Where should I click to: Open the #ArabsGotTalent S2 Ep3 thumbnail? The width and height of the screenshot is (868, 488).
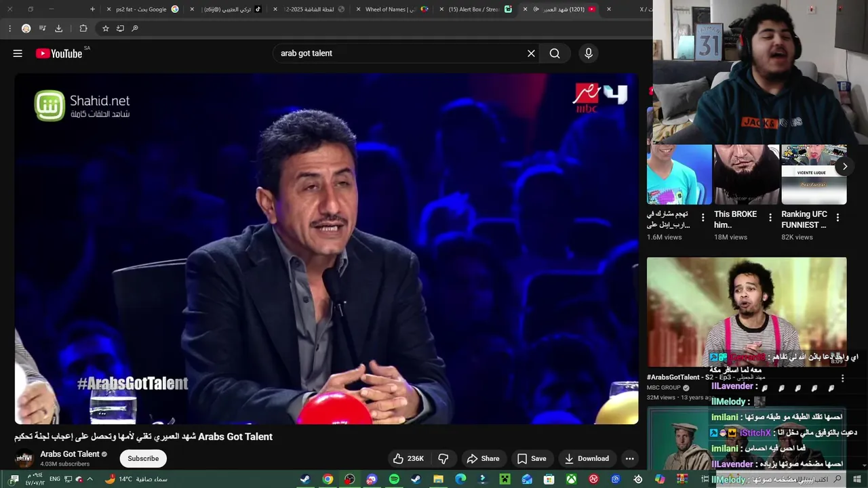pyautogui.click(x=746, y=312)
